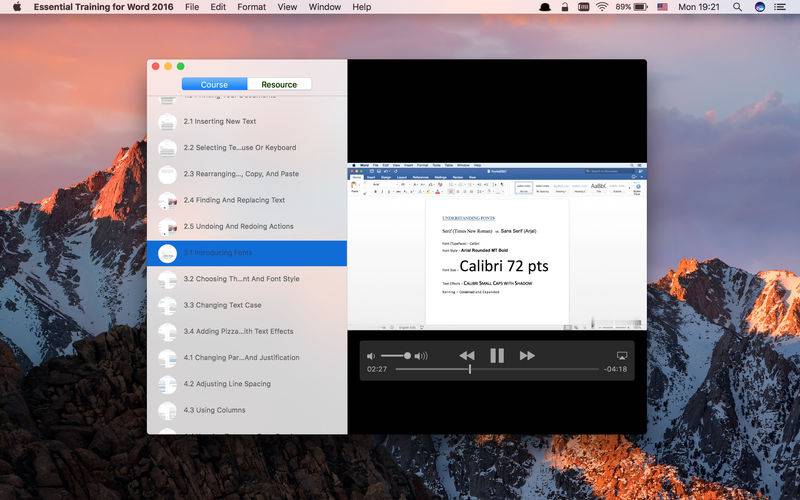Open the Apple menu
This screenshot has width=800, height=500.
click(x=17, y=7)
